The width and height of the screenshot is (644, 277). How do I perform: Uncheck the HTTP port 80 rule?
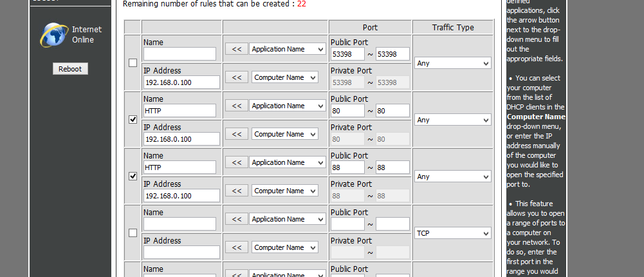click(x=133, y=120)
